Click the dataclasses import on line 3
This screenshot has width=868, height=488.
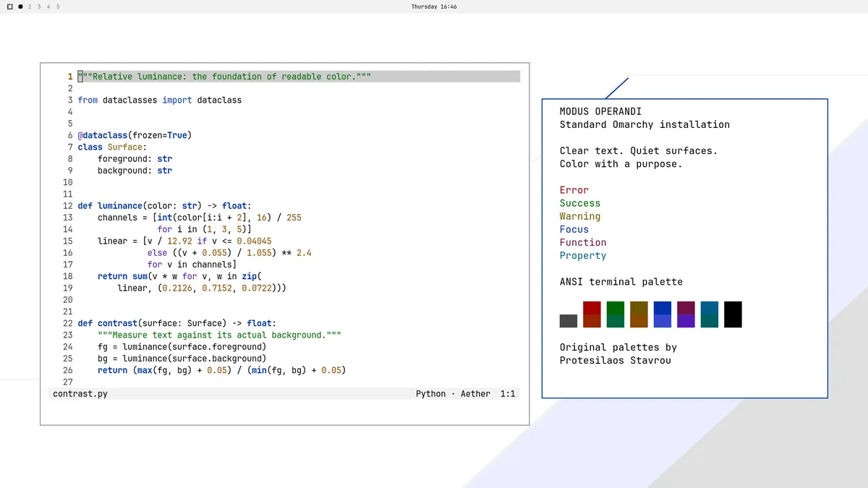coord(160,100)
